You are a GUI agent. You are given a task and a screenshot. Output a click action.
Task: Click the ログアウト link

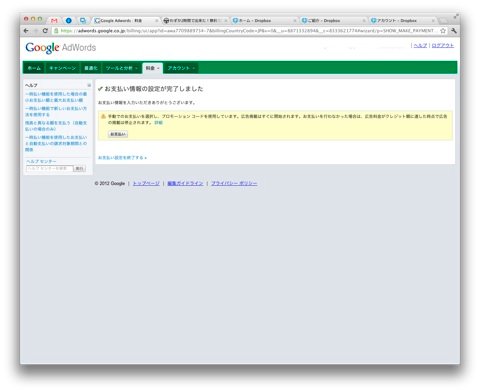pos(443,45)
